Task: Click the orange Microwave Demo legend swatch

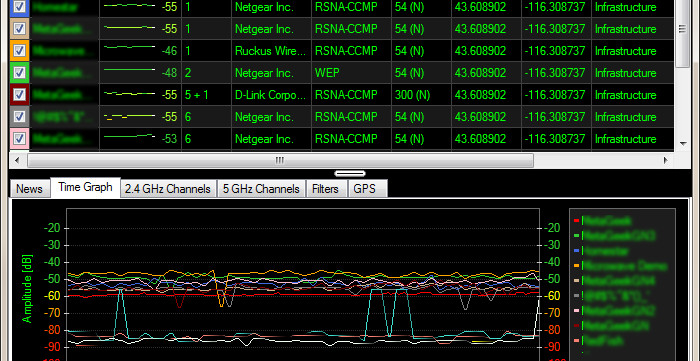Action: coord(576,266)
